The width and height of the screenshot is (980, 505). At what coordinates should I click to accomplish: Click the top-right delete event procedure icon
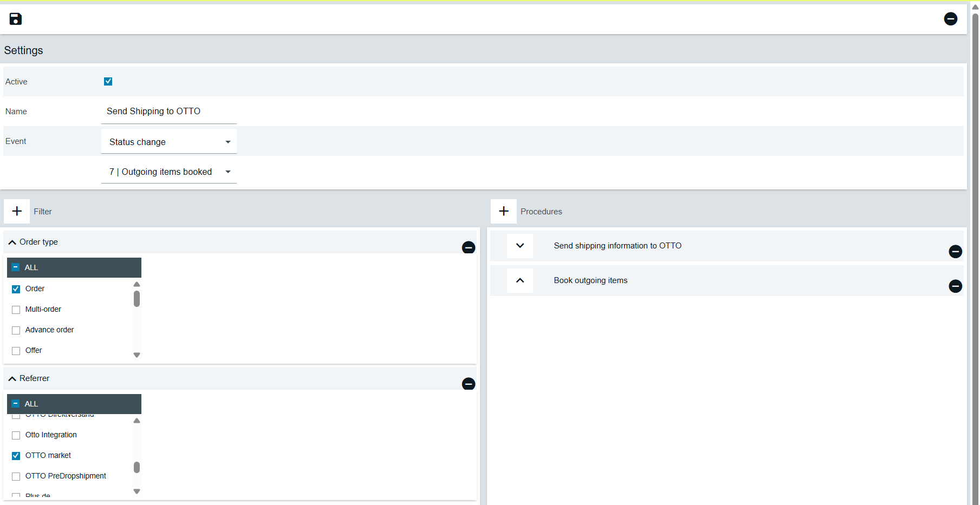950,19
